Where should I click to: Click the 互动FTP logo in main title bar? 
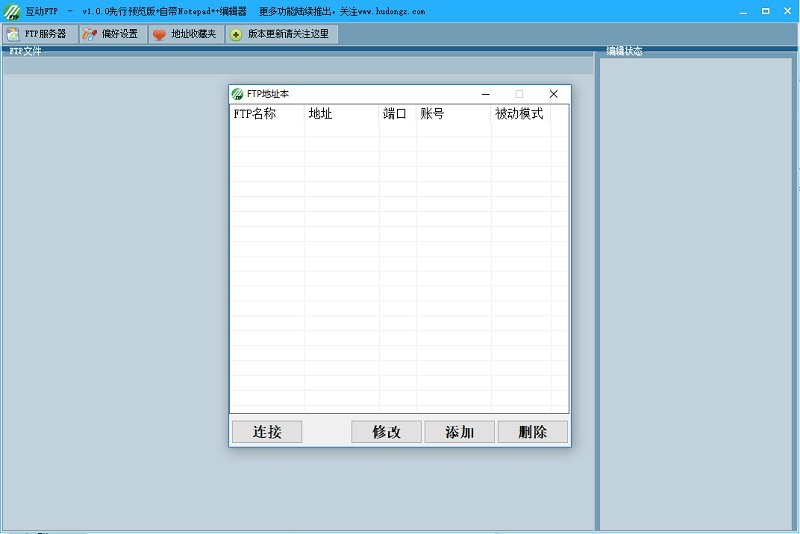pos(11,11)
